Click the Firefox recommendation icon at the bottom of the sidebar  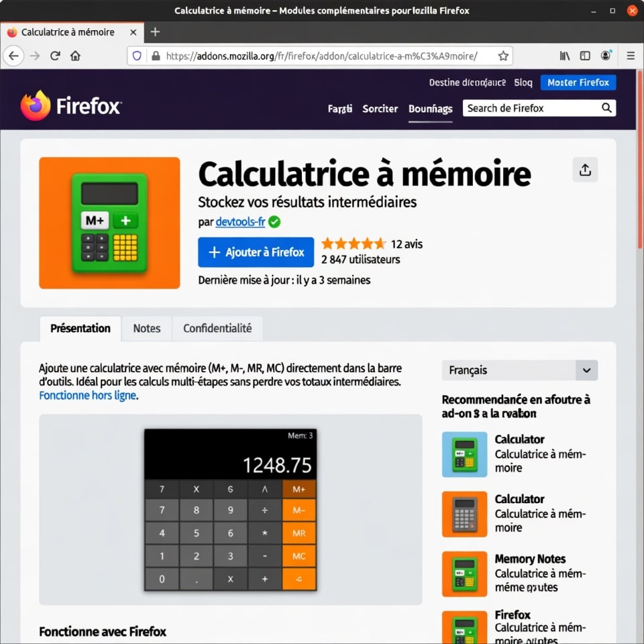point(464,627)
